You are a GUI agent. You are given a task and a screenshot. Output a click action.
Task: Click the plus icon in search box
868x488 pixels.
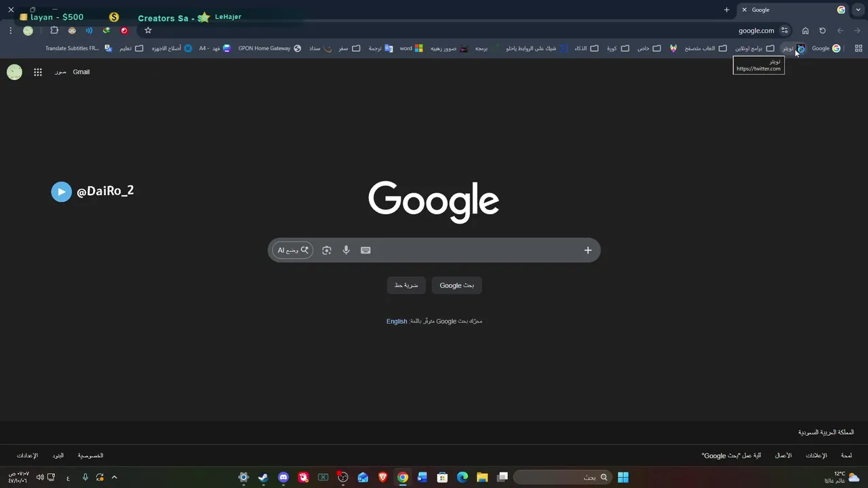588,250
